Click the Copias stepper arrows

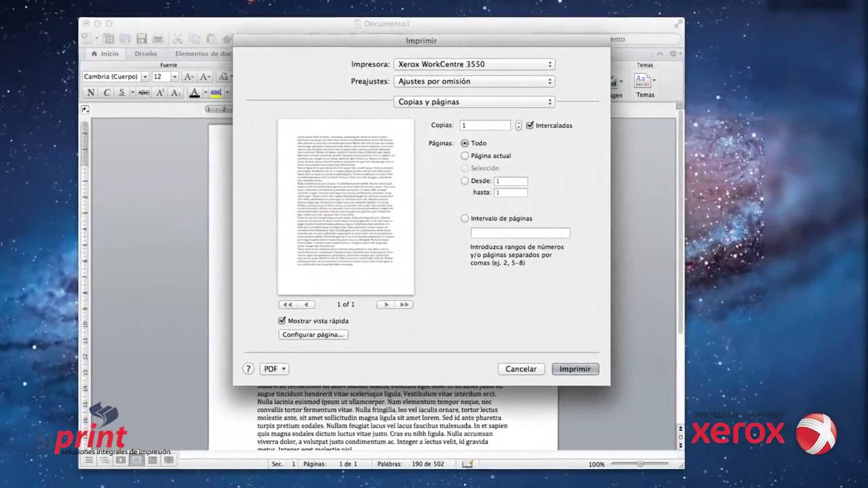point(519,125)
